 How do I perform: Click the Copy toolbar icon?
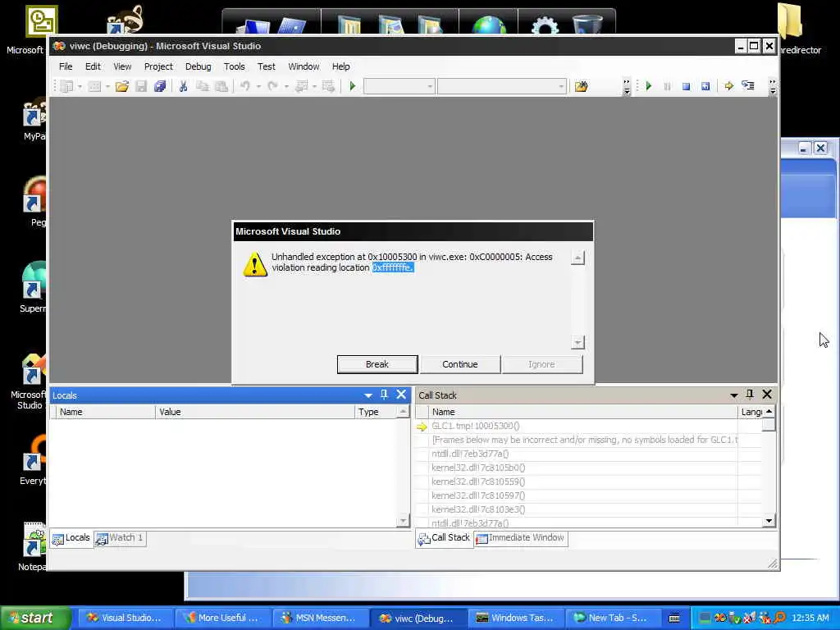[202, 86]
